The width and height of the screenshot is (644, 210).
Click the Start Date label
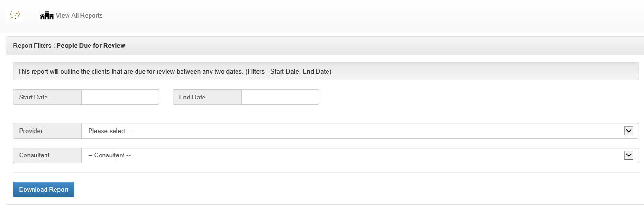point(34,97)
